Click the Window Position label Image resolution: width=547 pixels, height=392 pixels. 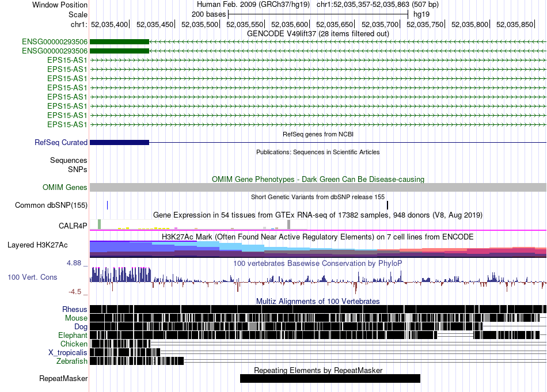pyautogui.click(x=60, y=5)
